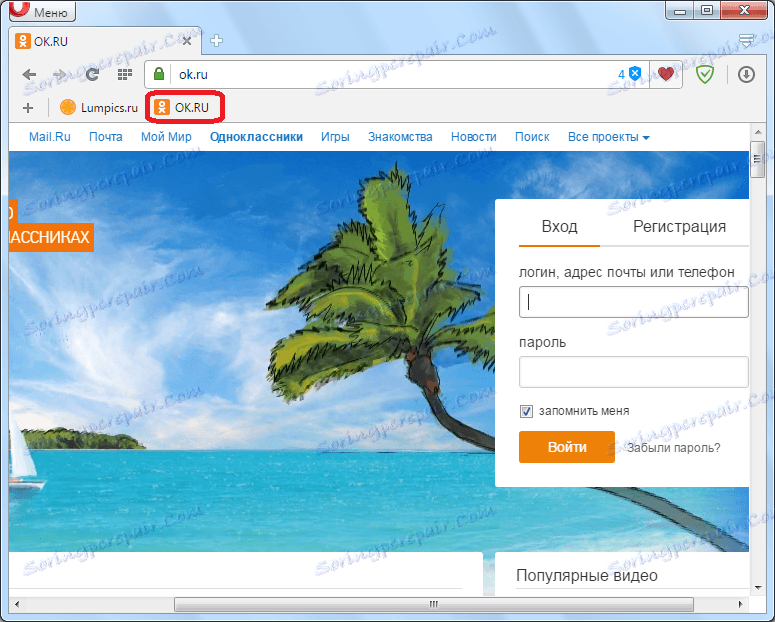Viewport: 775px width, 622px height.
Task: Select the OK.RU browser tab
Action: point(105,41)
